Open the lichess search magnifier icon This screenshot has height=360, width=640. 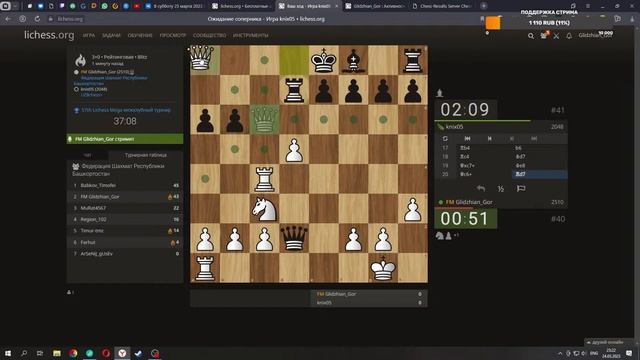click(531, 36)
